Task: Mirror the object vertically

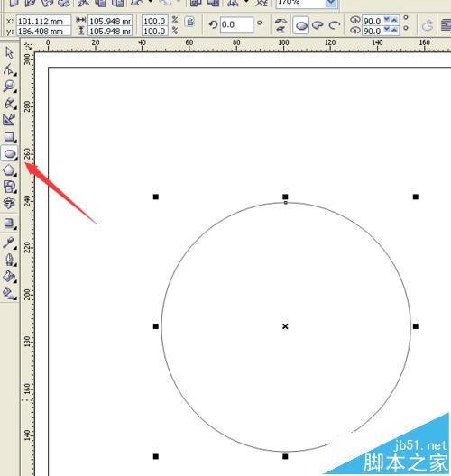Action: [281, 30]
